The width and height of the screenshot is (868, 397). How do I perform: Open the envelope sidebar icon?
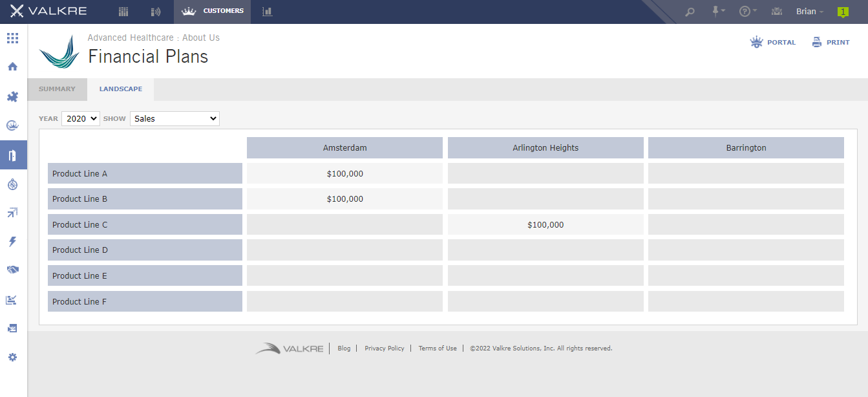pyautogui.click(x=12, y=328)
